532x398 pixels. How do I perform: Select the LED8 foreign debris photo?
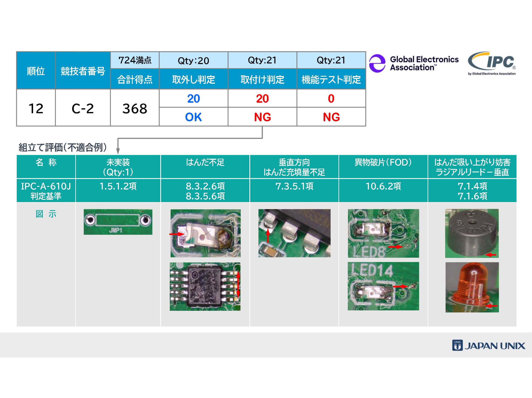pos(383,233)
